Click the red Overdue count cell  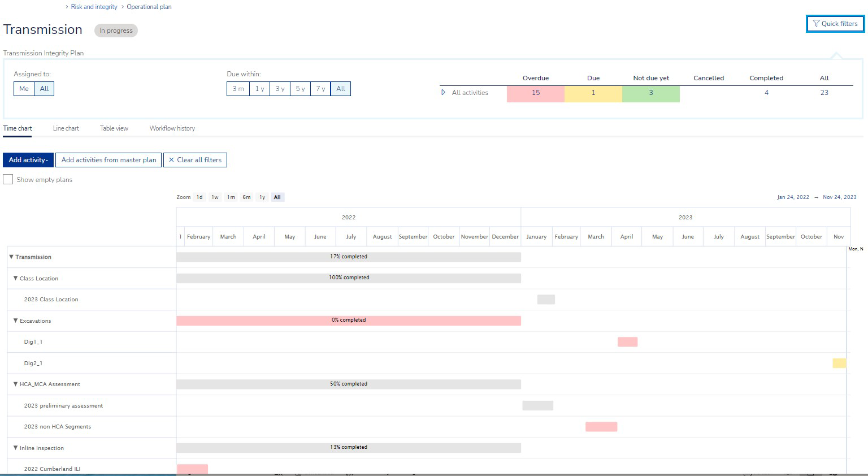[536, 93]
